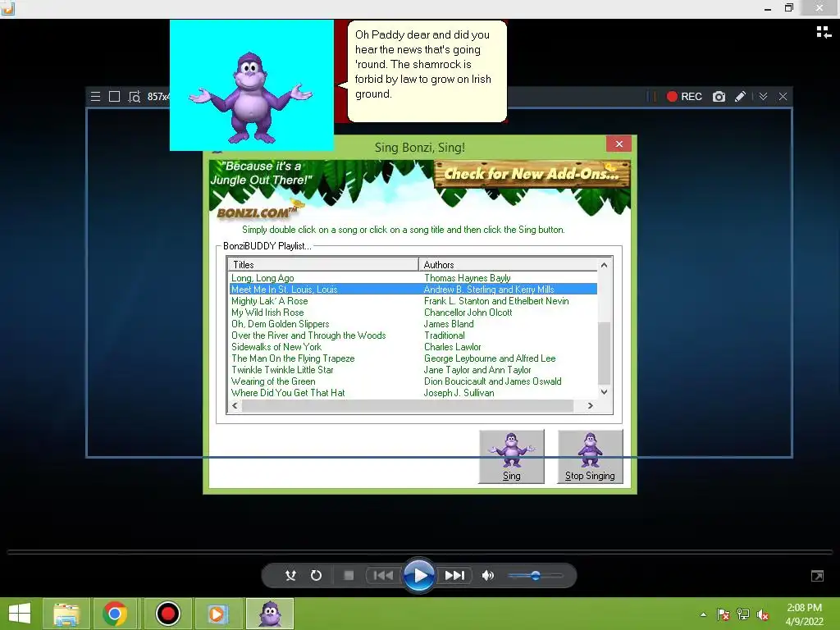
Task: Click the playlist scroll down arrow
Action: pyautogui.click(x=605, y=392)
